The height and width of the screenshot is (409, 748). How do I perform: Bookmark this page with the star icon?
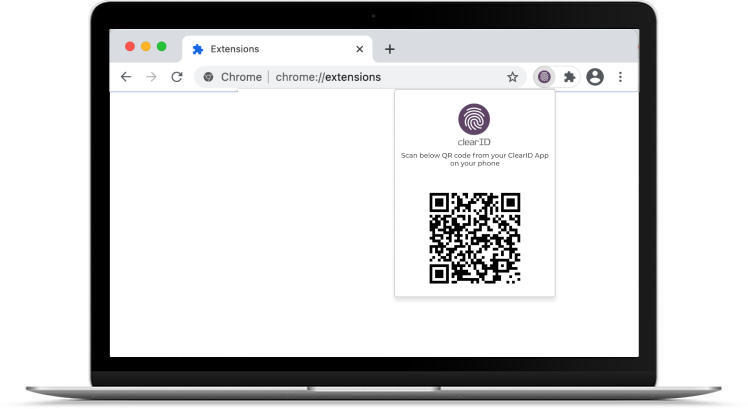tap(512, 77)
